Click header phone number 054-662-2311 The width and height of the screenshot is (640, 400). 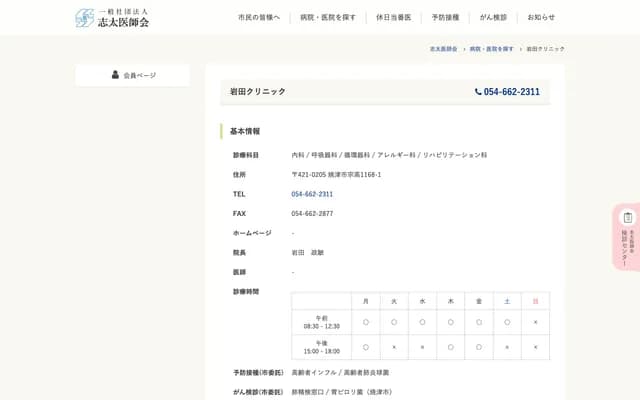tap(511, 92)
